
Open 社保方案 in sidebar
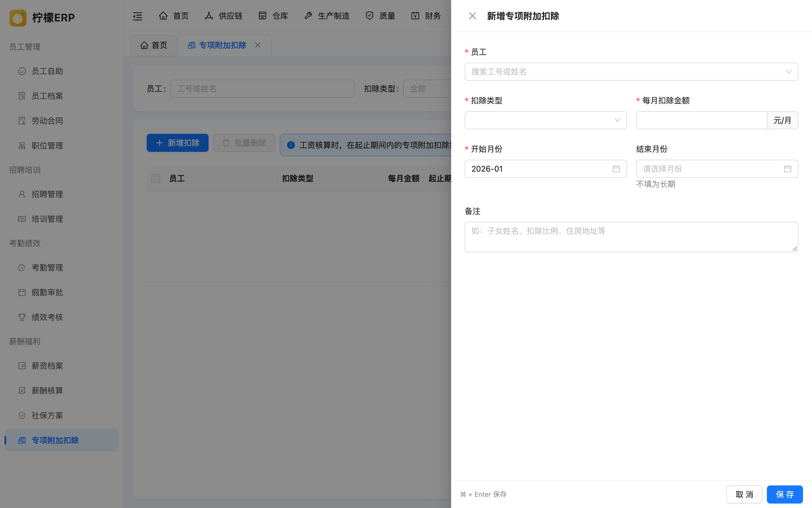point(62,415)
